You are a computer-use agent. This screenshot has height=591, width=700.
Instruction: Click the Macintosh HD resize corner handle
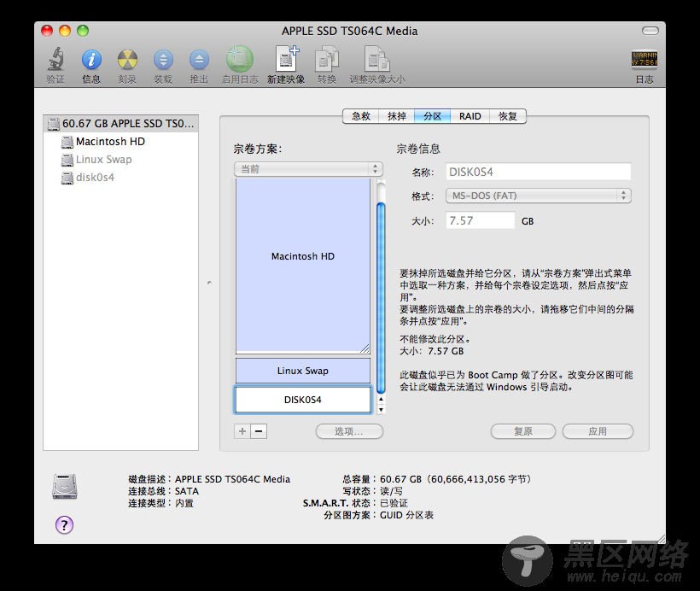365,348
